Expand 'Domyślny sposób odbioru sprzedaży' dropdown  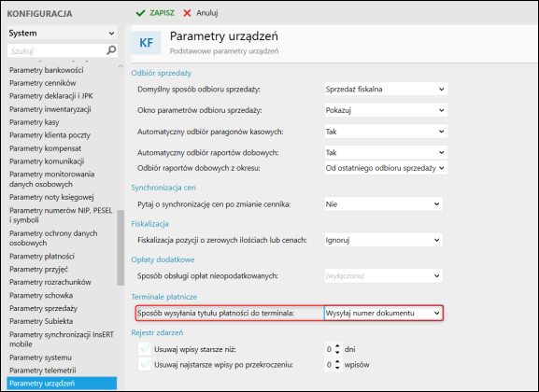pyautogui.click(x=386, y=90)
